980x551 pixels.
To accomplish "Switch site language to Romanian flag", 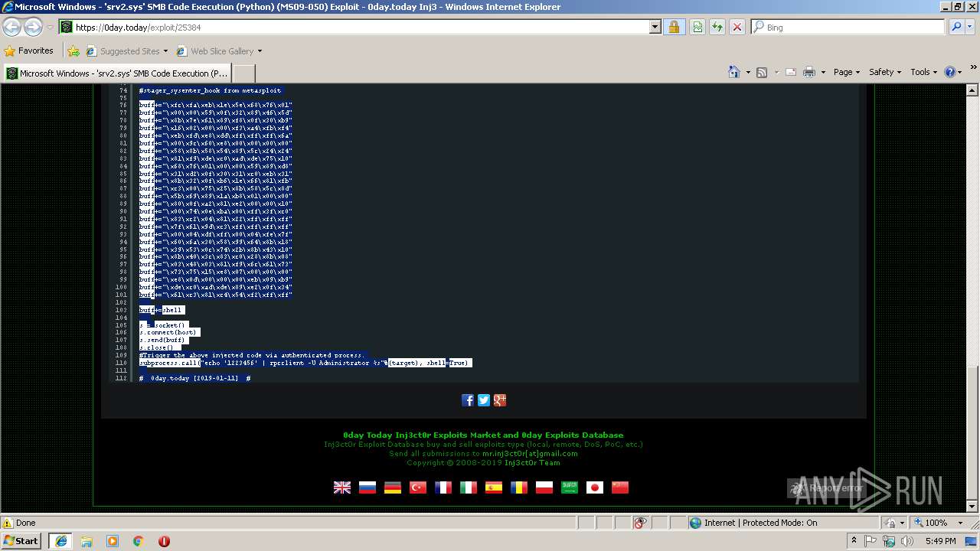I will 519,487.
